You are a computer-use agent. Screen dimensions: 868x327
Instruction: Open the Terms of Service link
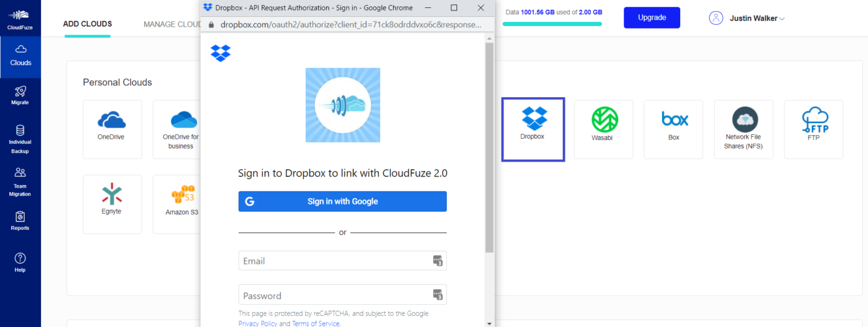click(x=316, y=323)
